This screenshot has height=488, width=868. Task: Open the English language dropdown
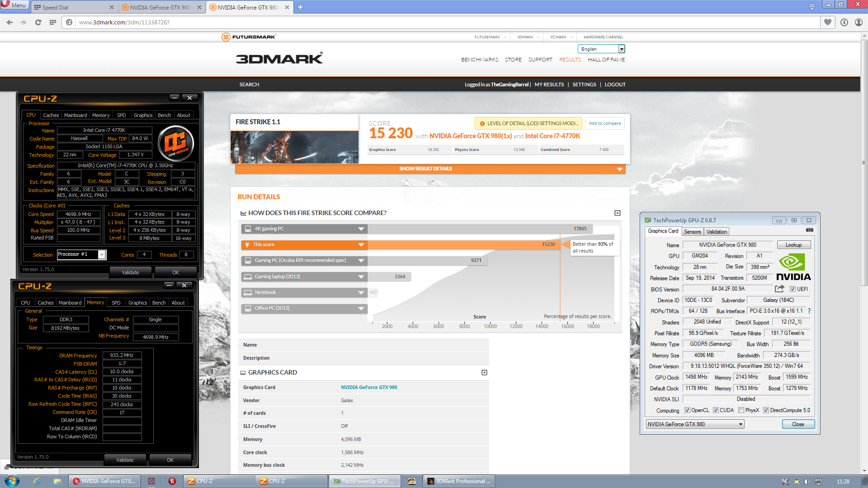coord(601,49)
